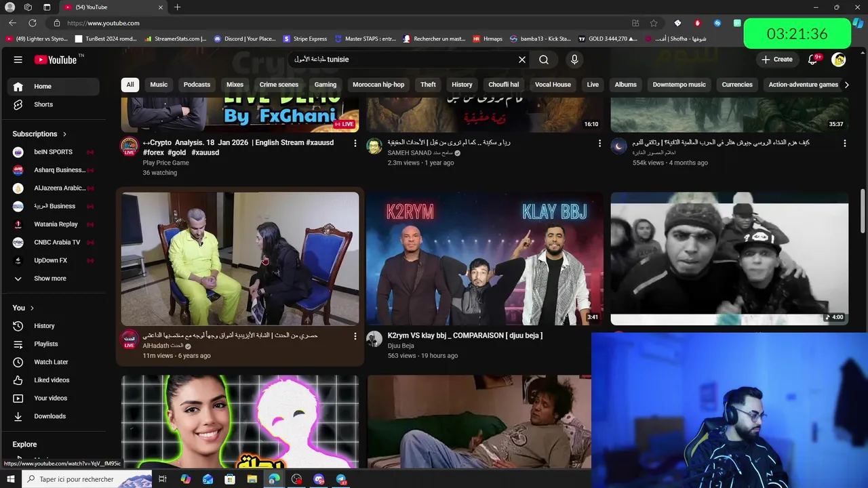Select the Moroccan hip-hop filter chip
Screen dimensions: 868x488
(x=378, y=85)
